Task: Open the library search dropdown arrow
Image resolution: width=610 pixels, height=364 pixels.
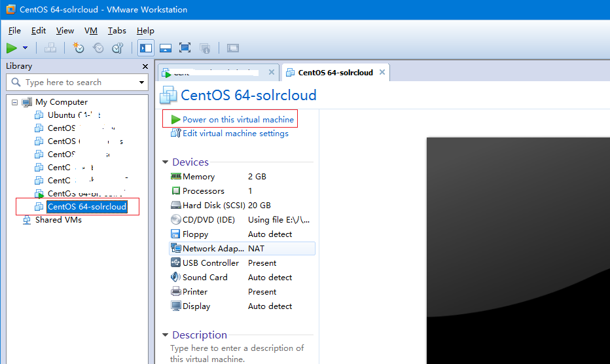Action: click(x=141, y=82)
